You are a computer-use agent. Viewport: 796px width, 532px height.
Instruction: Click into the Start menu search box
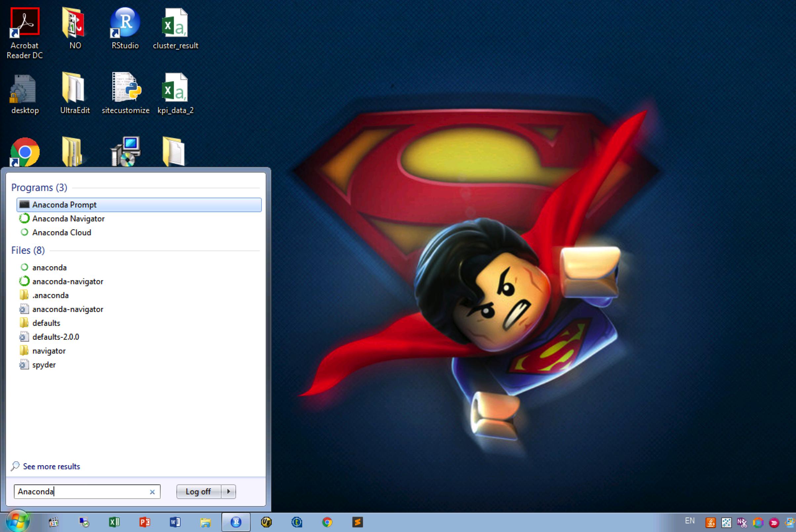click(87, 492)
